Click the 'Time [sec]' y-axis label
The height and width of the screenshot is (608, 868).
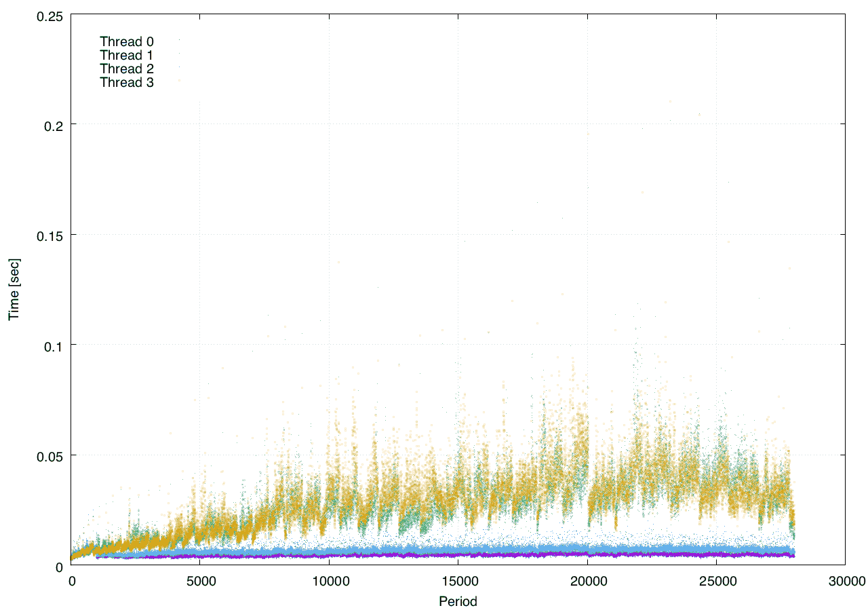click(x=14, y=289)
